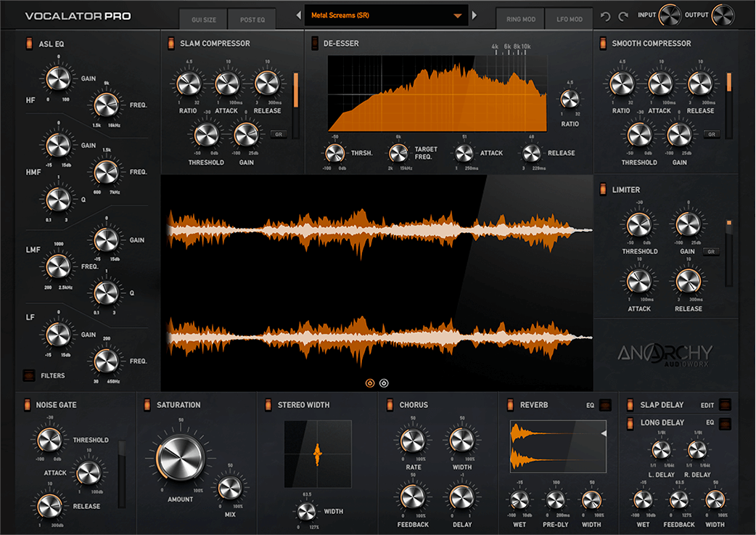Toggle the Reverb power switch

[510, 405]
